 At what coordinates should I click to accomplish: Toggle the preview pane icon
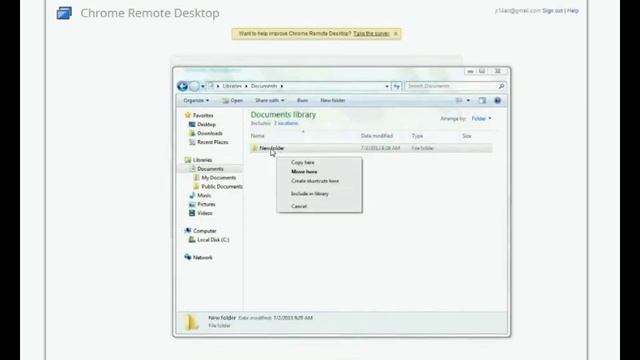tap(482, 100)
